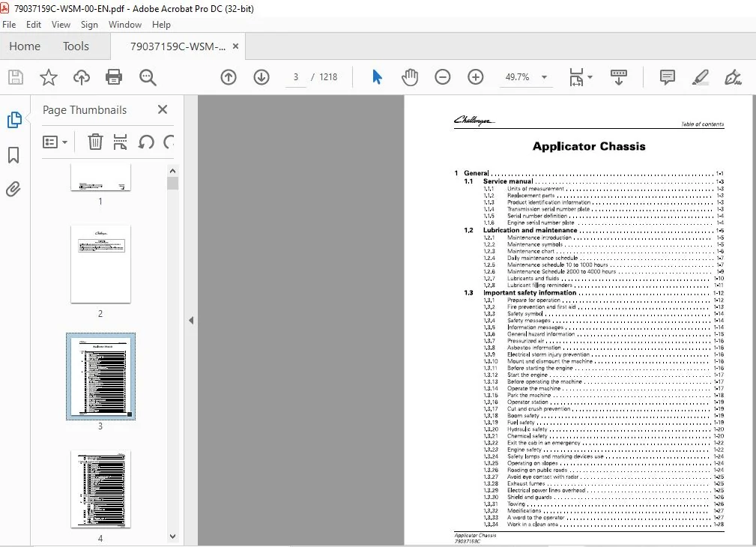The image size is (756, 547).
Task: Click 'Fuel safety' contents entry
Action: click(521, 423)
